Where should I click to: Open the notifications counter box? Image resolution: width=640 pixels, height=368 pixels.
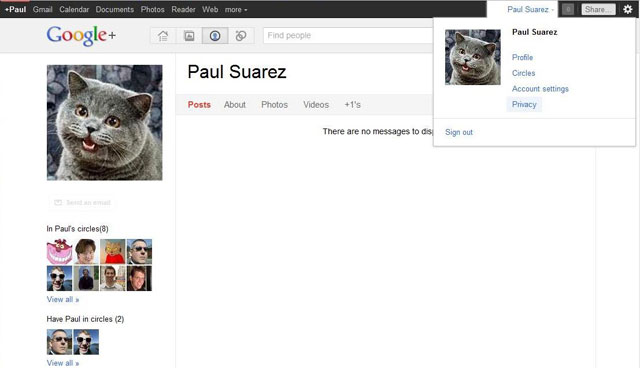pos(568,9)
